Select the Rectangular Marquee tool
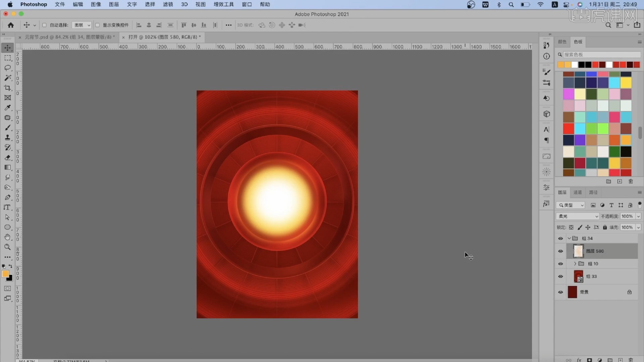Image resolution: width=644 pixels, height=362 pixels. click(x=7, y=58)
